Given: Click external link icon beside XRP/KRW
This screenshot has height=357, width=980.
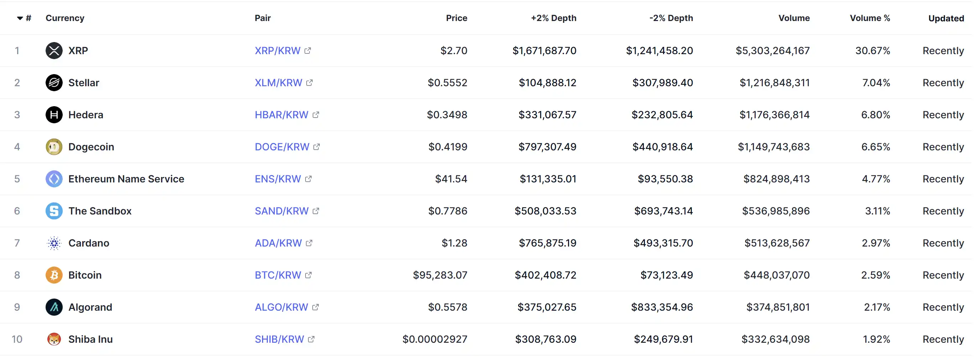Looking at the screenshot, I should (x=308, y=51).
